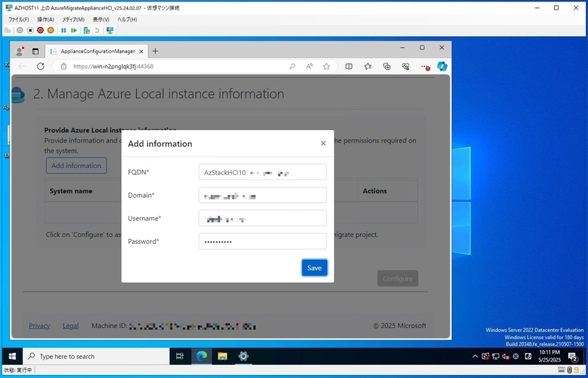Select the ApplianceConfigurationManager browser tab

(97, 51)
